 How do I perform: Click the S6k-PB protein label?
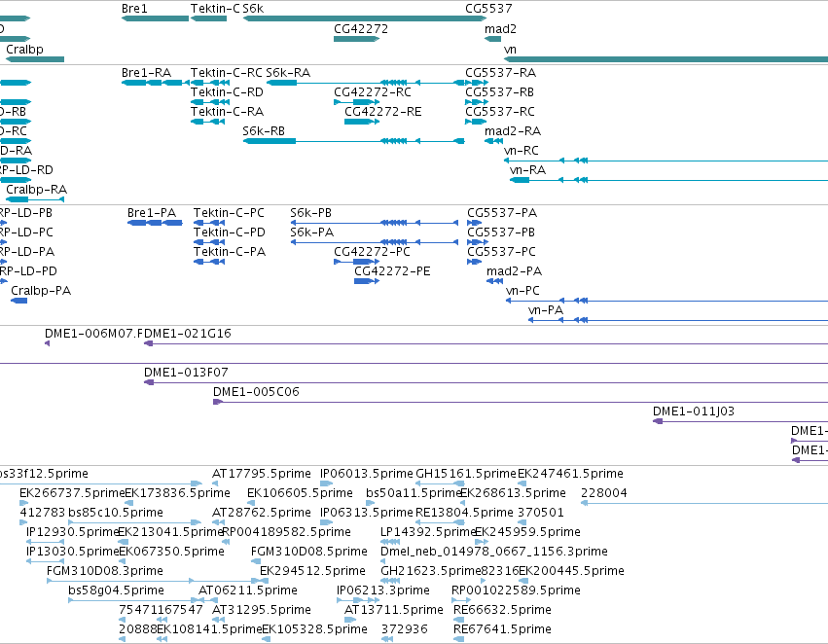(310, 213)
